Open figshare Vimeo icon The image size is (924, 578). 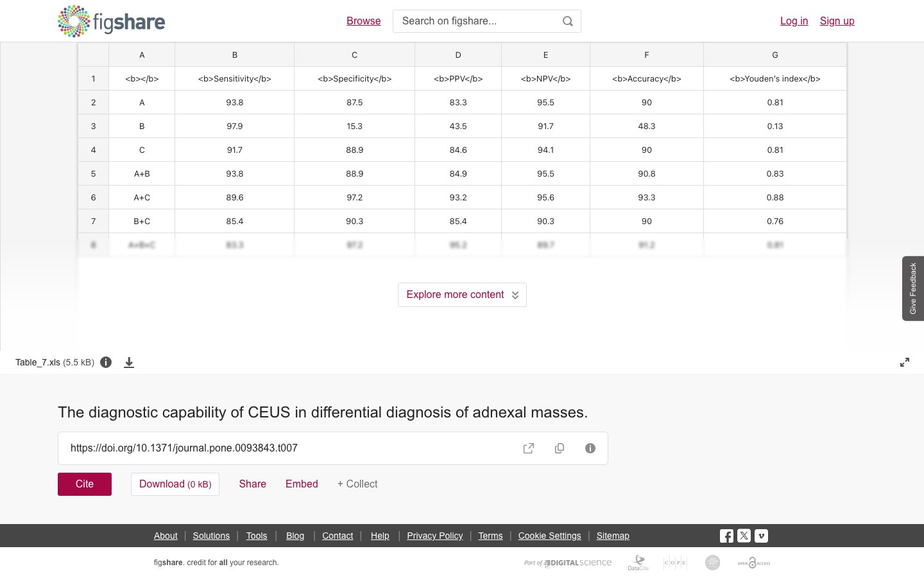click(x=761, y=536)
